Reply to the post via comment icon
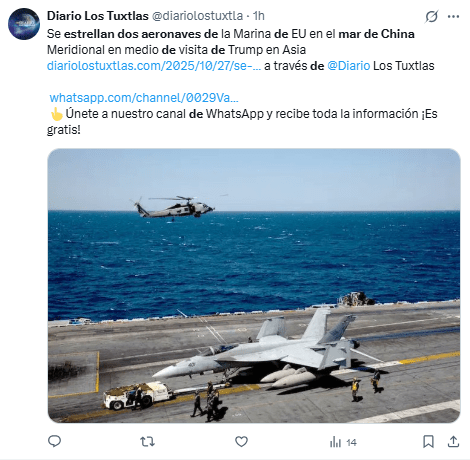The height and width of the screenshot is (460, 470). pos(54,442)
